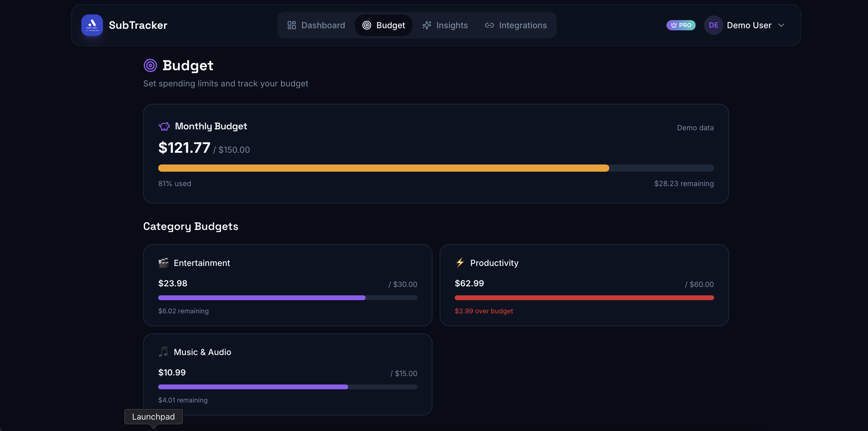Click the Entertainment clapperboard icon
The image size is (868, 431).
pyautogui.click(x=163, y=263)
